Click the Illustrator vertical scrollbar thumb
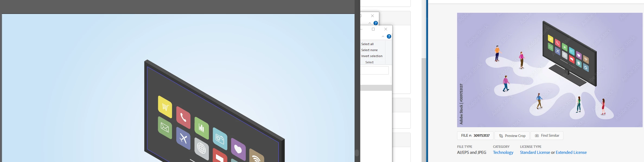The height and width of the screenshot is (162, 644). click(x=357, y=153)
